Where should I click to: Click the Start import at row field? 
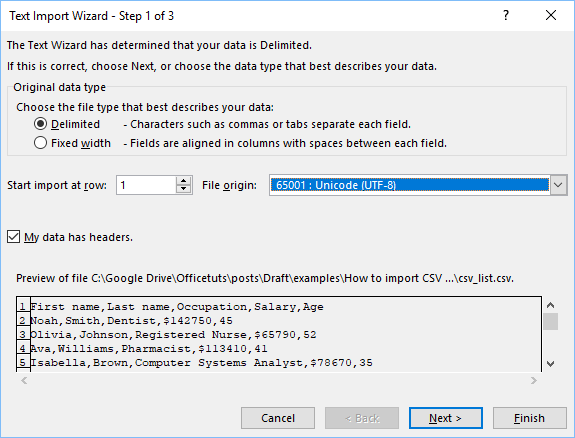146,185
